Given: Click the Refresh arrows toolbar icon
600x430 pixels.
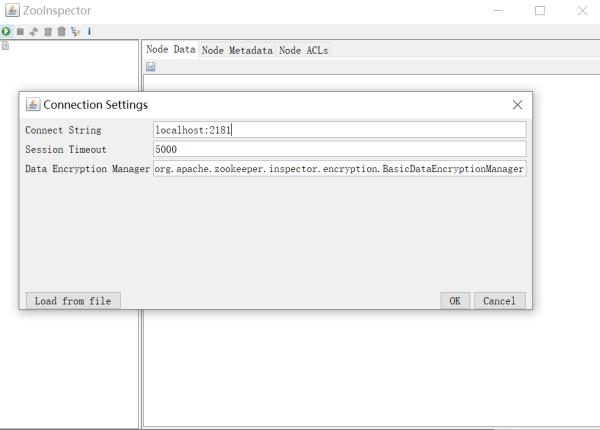Looking at the screenshot, I should tap(34, 32).
